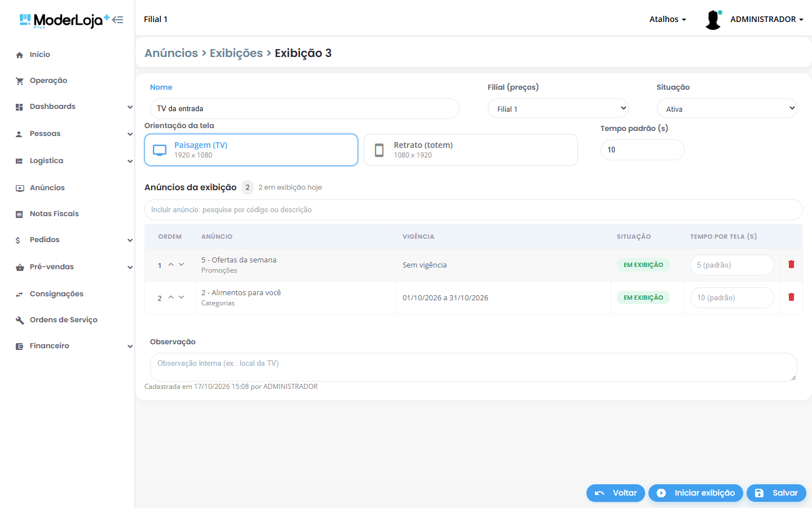Edit screen time for Ofertas da semana
This screenshot has width=812, height=508.
732,265
